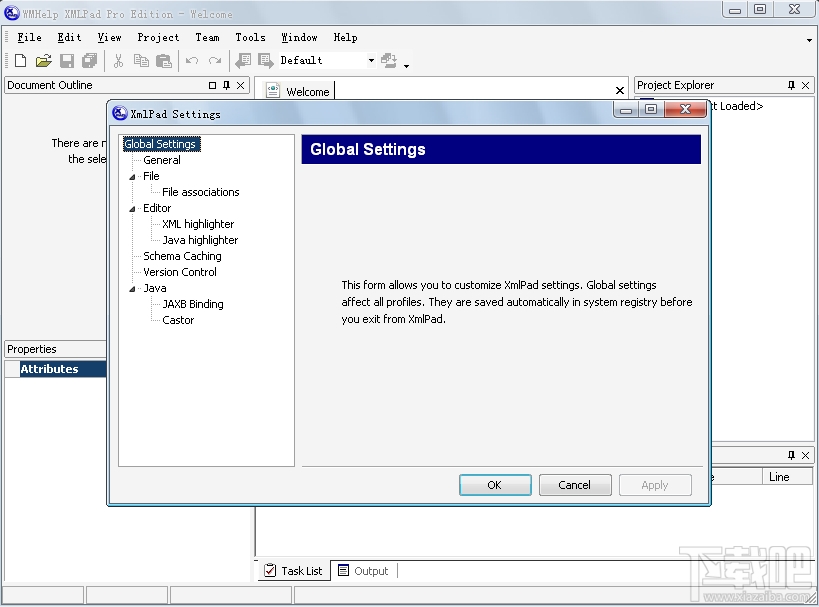Open the File menu
Screen dimensions: 819x607
(x=29, y=37)
